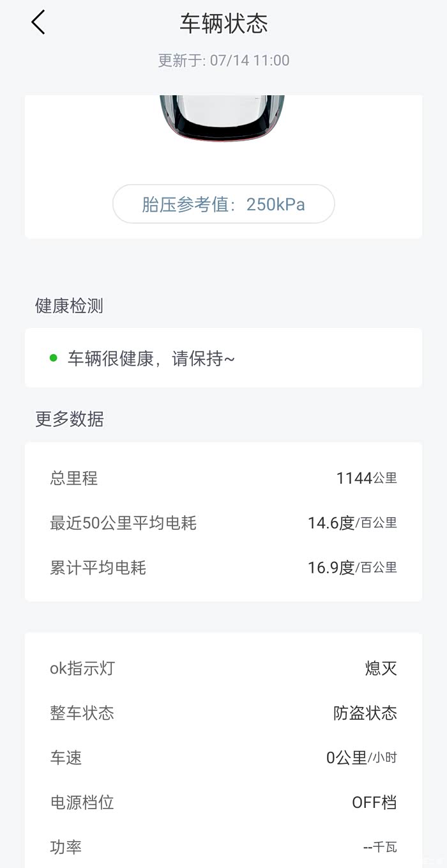Tap the ok指示灯 label

click(x=82, y=669)
